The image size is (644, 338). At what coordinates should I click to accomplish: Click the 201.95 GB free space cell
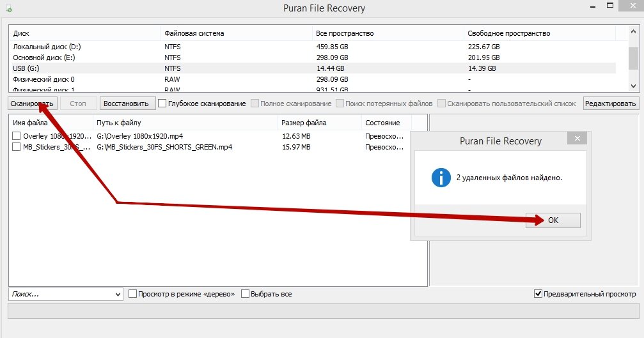pyautogui.click(x=484, y=58)
